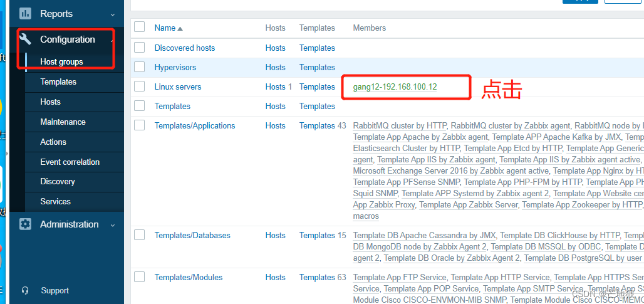This screenshot has width=644, height=304.
Task: Click the Reports bar-chart icon
Action: tap(26, 14)
